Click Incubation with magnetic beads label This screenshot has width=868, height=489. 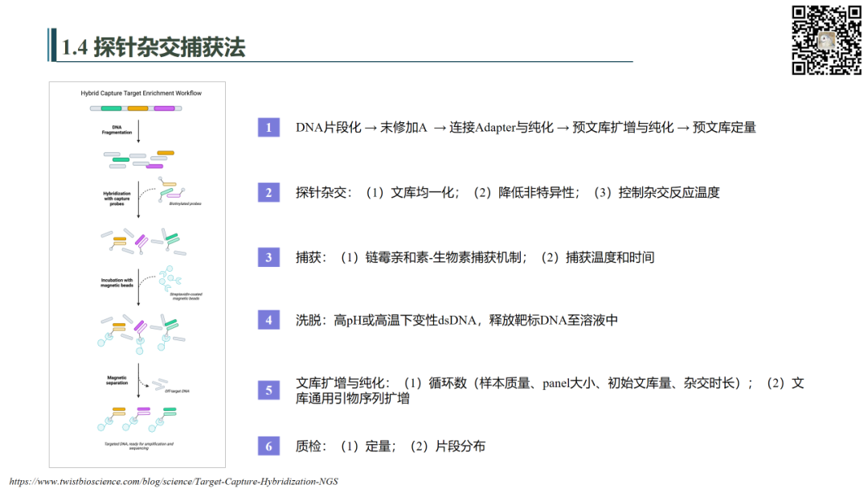click(x=117, y=282)
